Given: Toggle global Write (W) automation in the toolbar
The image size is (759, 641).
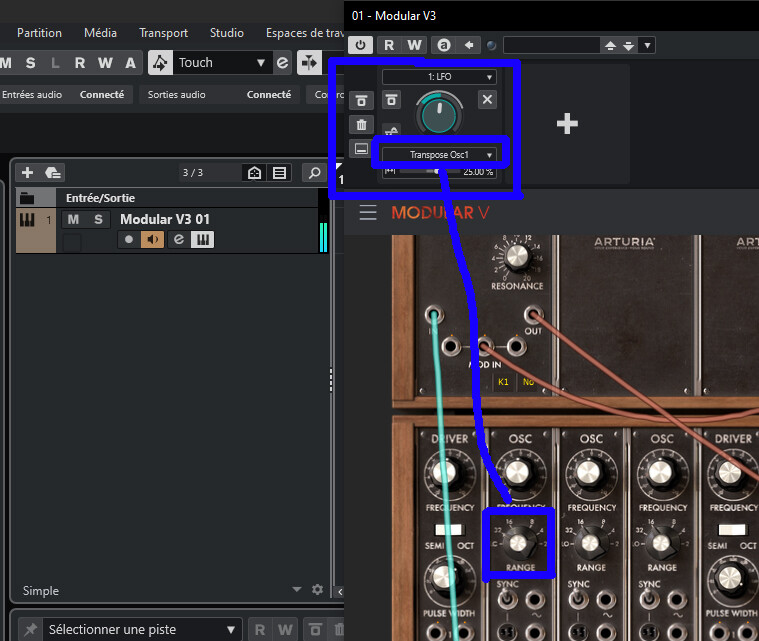Looking at the screenshot, I should (105, 62).
